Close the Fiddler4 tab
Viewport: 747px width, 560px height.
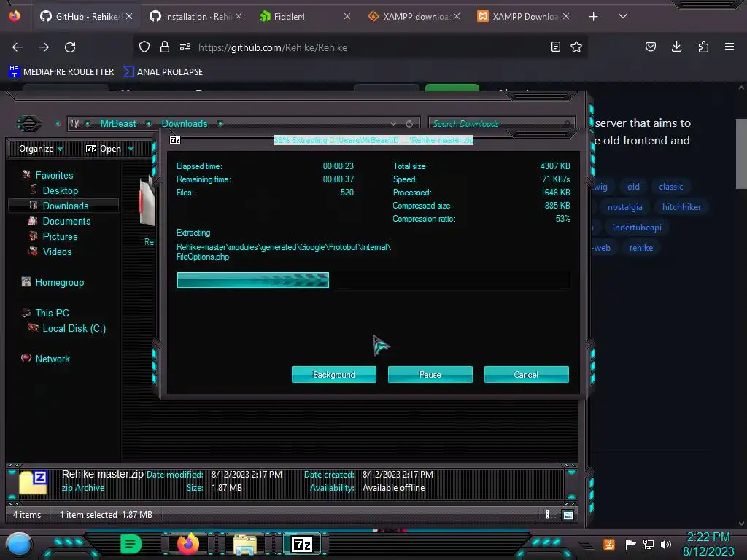(347, 17)
